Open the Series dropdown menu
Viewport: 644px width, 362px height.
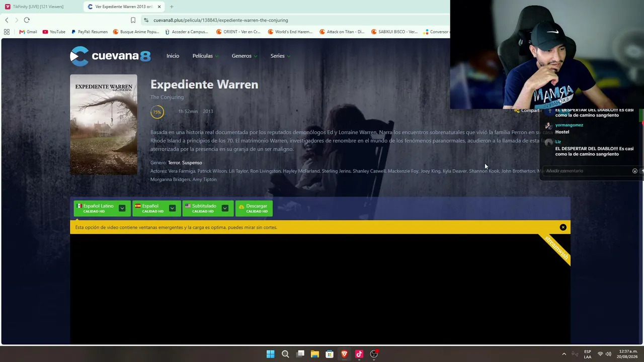[x=280, y=56]
